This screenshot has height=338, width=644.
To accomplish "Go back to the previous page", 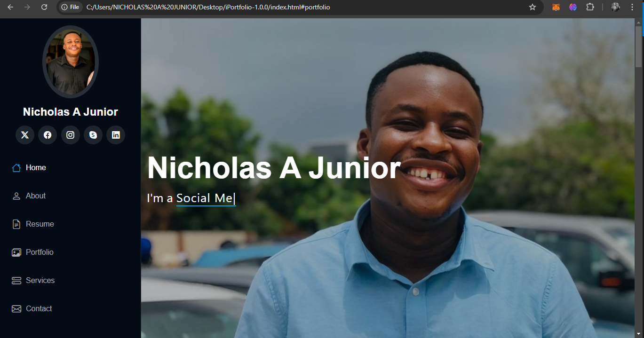I will coord(10,7).
